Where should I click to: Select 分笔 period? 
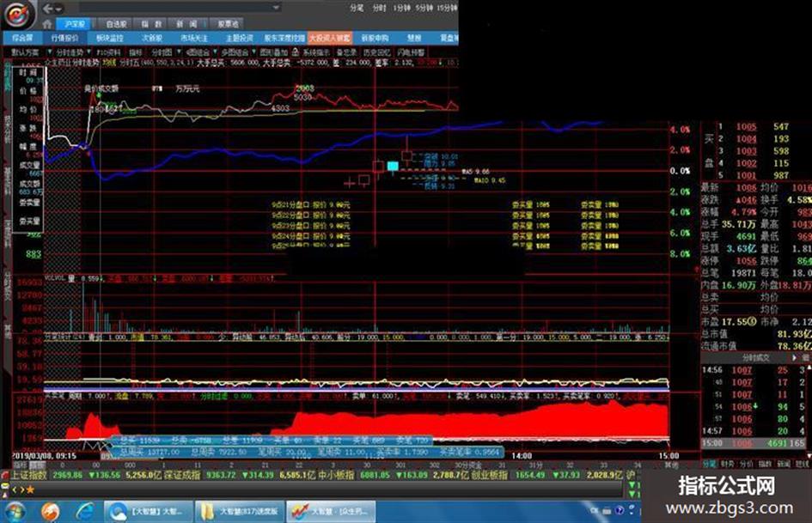[357, 8]
